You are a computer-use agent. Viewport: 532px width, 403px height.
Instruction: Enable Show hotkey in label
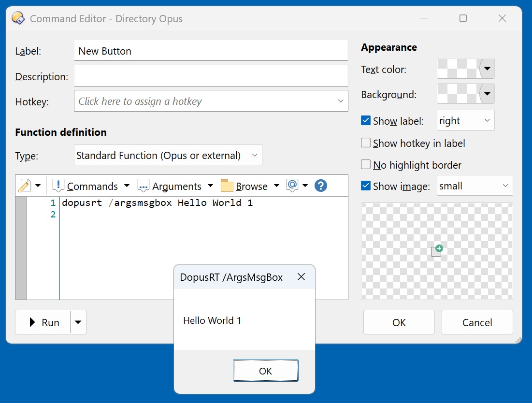tap(366, 143)
